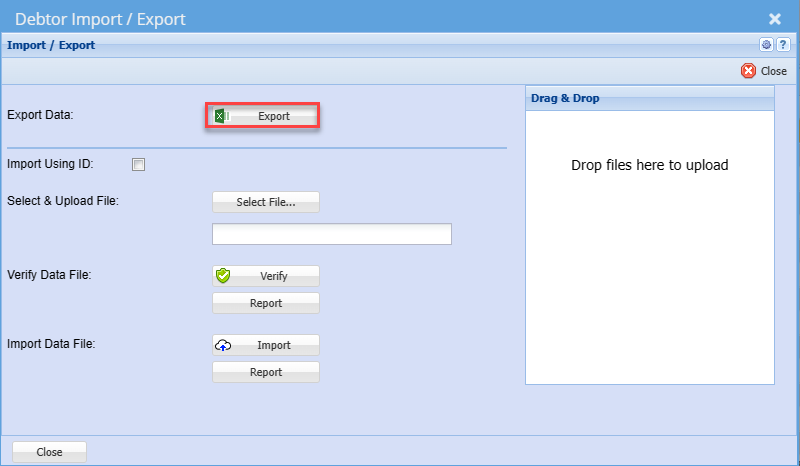800x466 pixels.
Task: Click the Verify Data File: label
Action: click(x=49, y=275)
